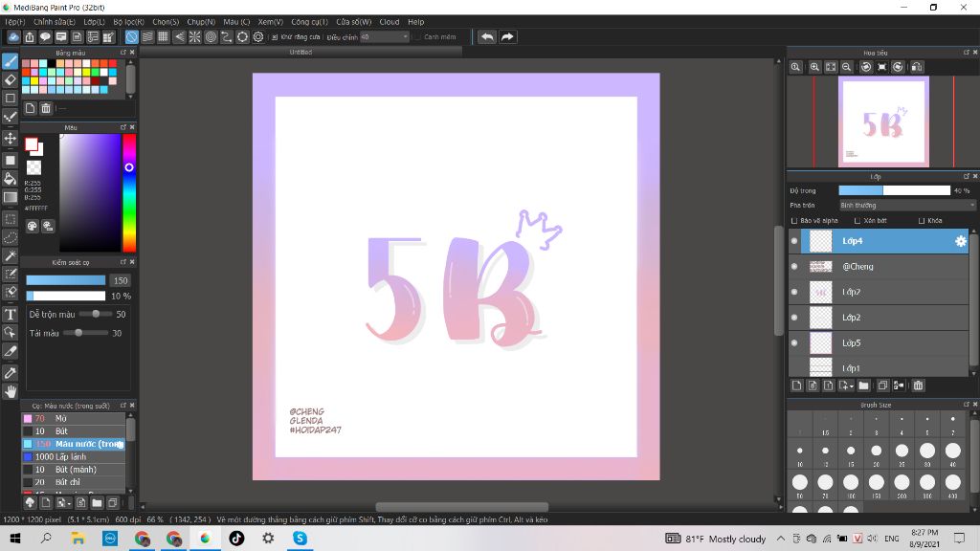The width and height of the screenshot is (980, 551).
Task: Select the Eraser tool
Action: 10,79
